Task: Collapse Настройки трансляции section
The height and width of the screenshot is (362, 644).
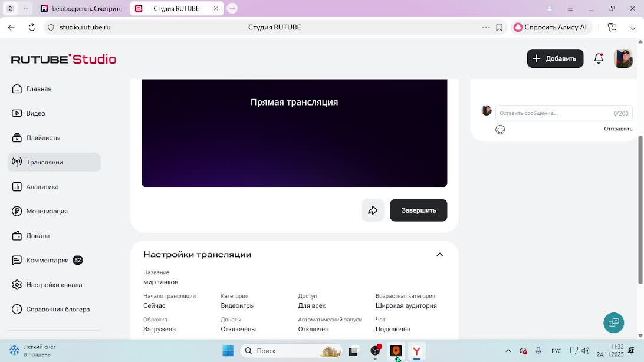Action: (439, 255)
